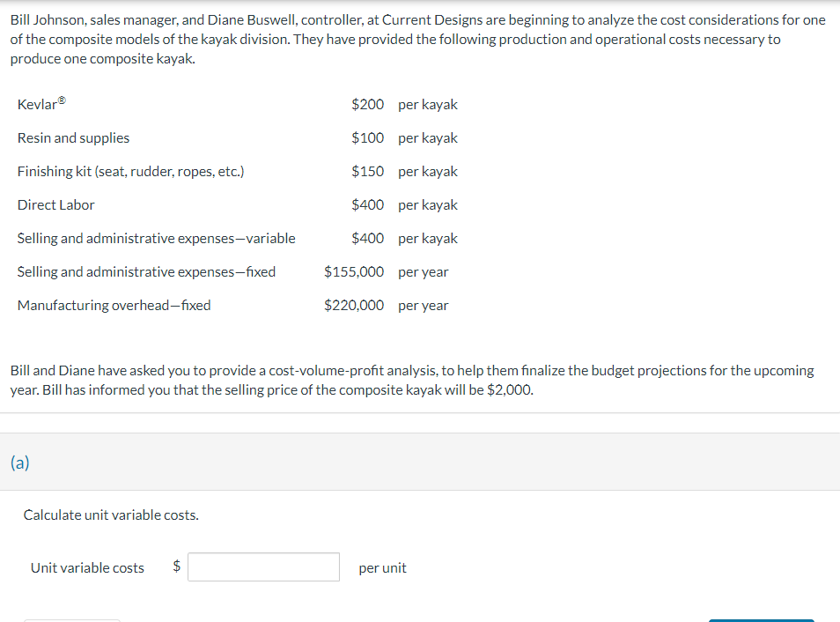Click the '$220,000' manufacturing overhead amount
The image size is (840, 622).
[354, 305]
